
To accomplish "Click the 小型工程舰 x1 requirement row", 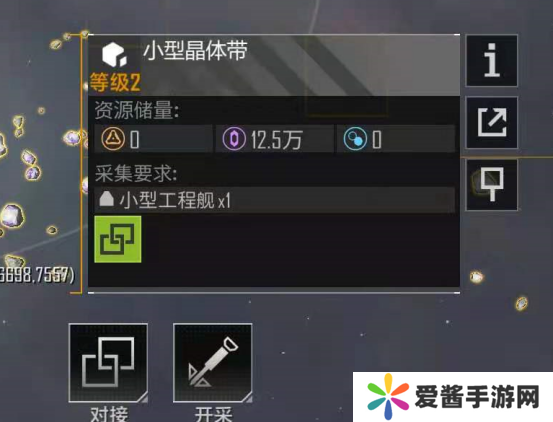I will [x=274, y=200].
